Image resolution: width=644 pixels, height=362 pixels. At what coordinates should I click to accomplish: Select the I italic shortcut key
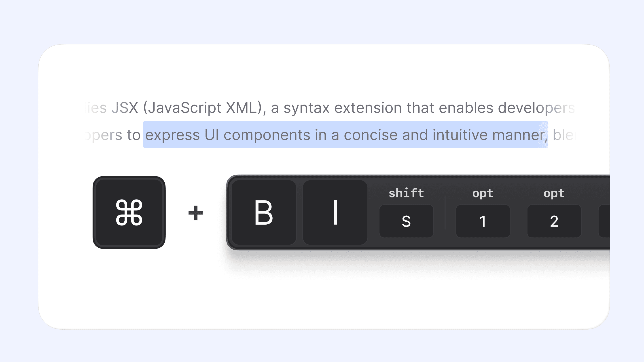coord(335,213)
